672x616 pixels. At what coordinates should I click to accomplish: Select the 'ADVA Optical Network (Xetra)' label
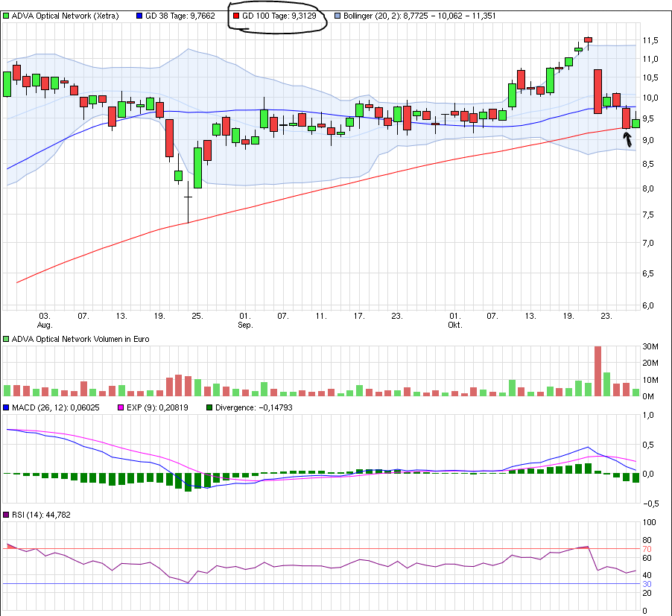pos(65,16)
